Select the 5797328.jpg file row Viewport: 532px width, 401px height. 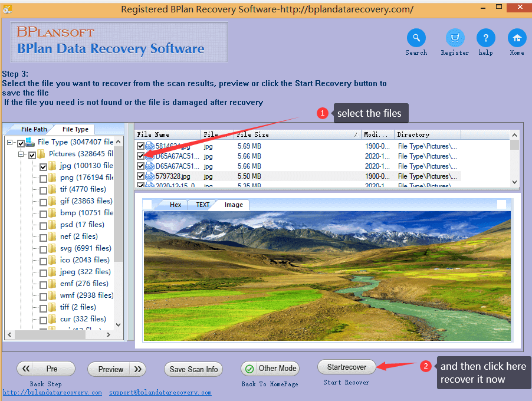click(x=297, y=176)
